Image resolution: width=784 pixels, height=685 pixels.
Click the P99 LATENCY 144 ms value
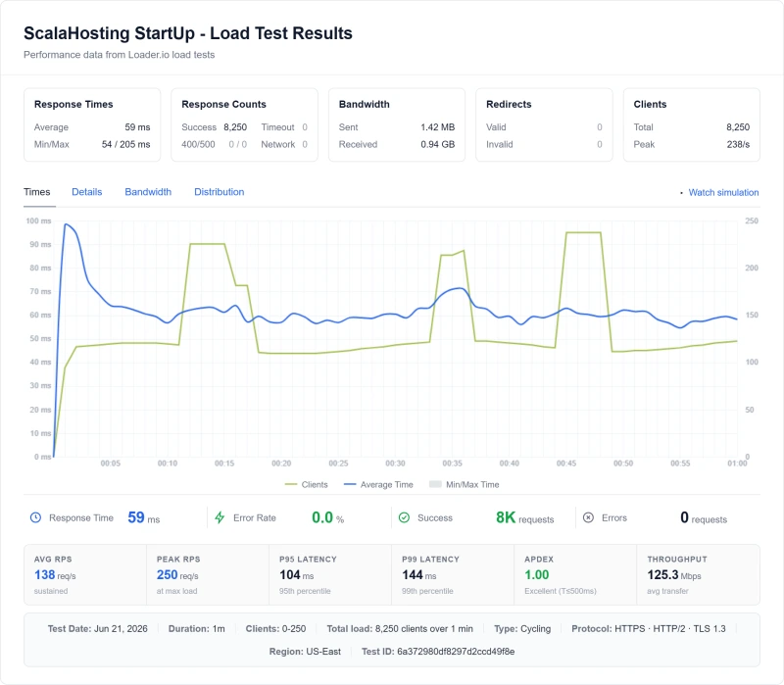coord(419,575)
